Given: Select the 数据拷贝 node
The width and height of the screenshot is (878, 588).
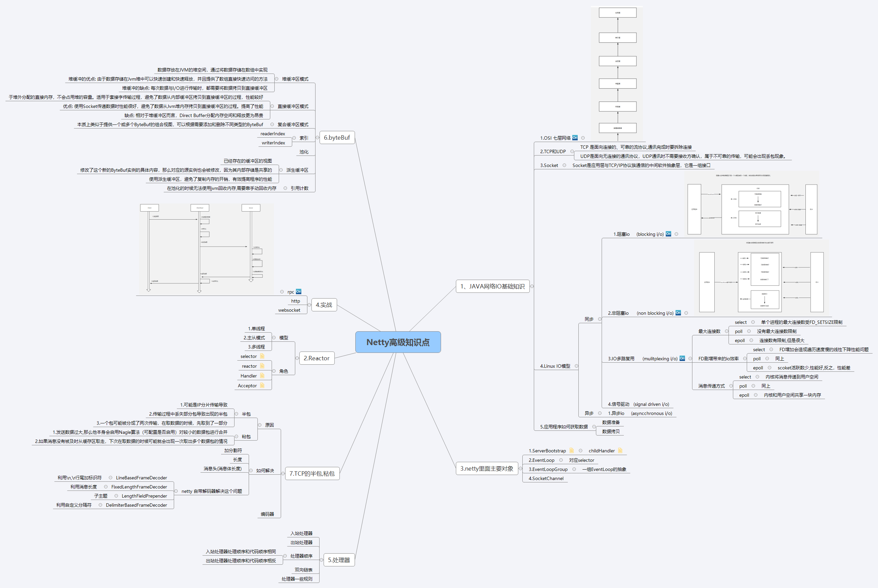Looking at the screenshot, I should (x=611, y=431).
